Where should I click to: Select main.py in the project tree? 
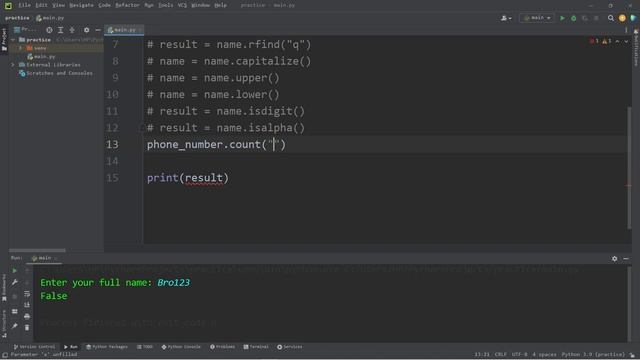[41, 57]
